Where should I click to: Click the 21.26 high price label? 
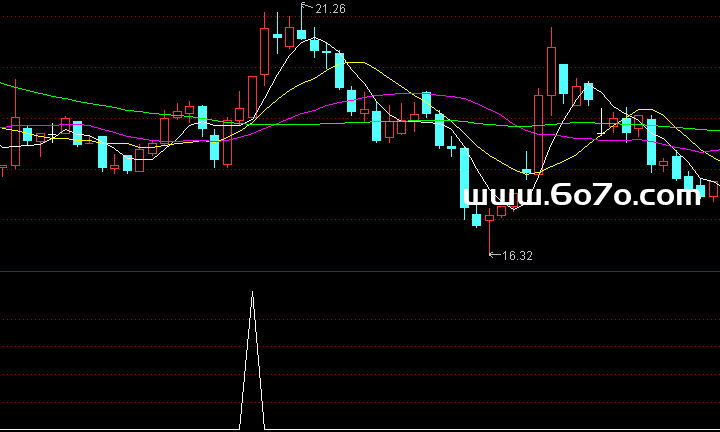click(330, 9)
